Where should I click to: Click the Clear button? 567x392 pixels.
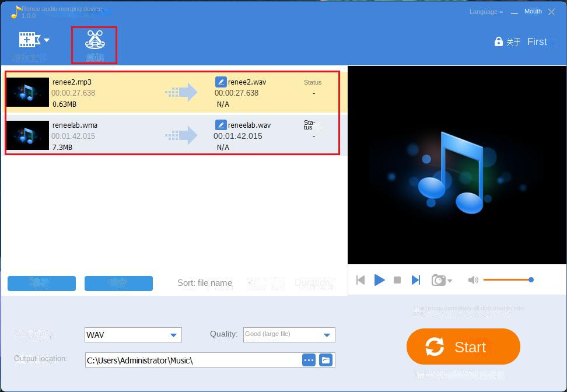click(x=118, y=283)
